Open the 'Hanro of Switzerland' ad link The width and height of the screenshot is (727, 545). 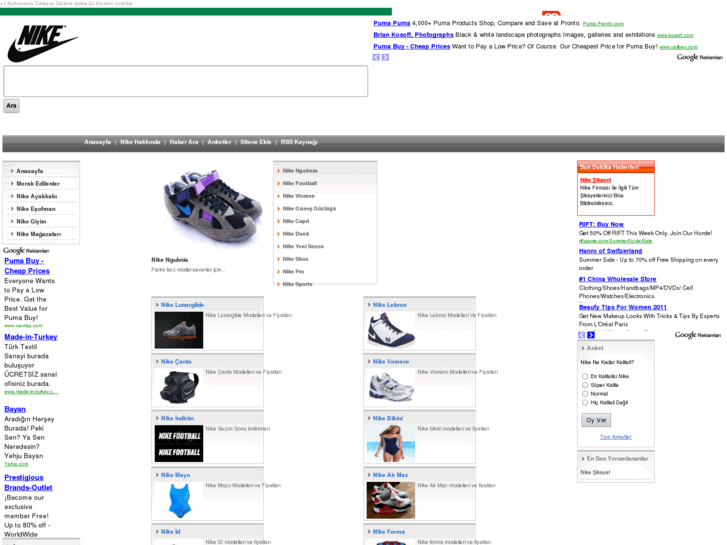pos(610,251)
